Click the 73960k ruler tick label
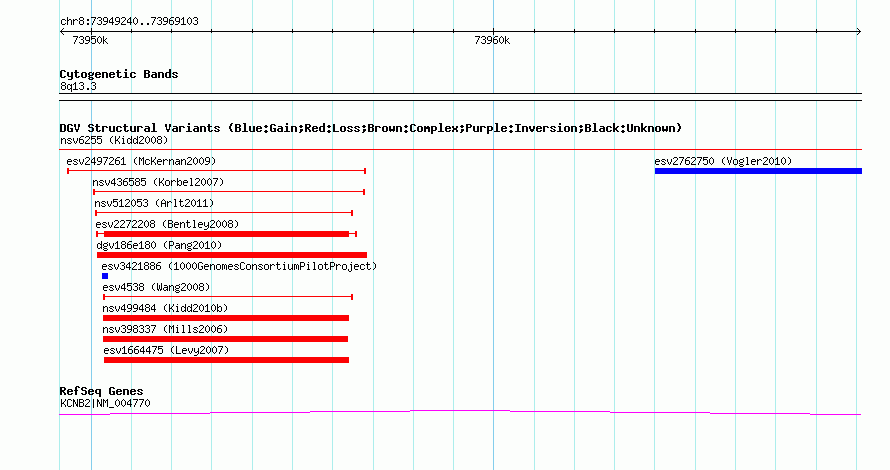 point(492,40)
